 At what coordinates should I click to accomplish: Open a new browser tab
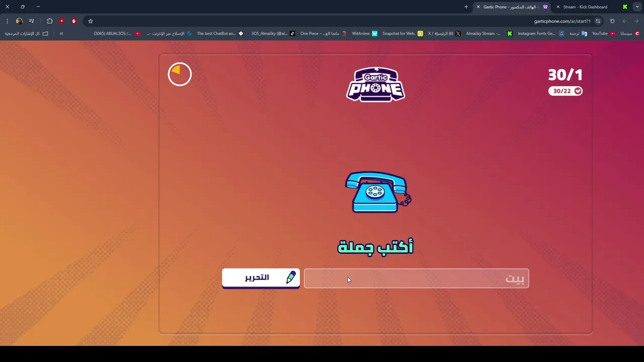tap(466, 7)
